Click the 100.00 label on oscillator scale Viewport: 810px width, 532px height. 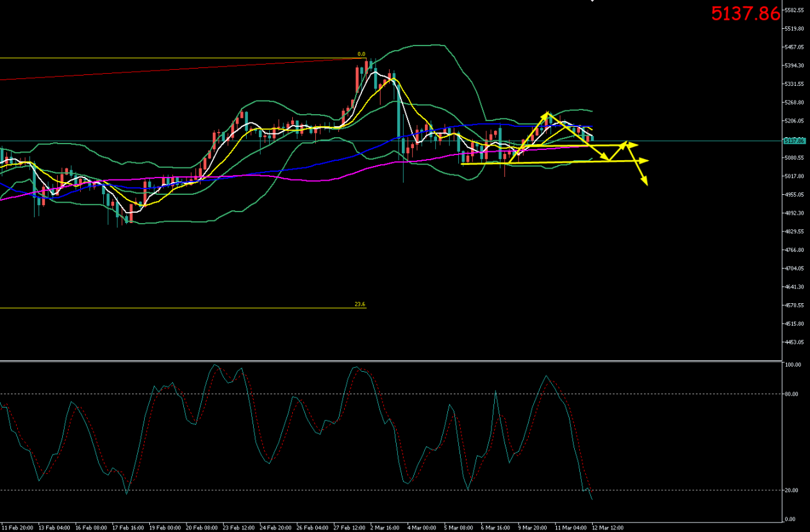coord(793,365)
